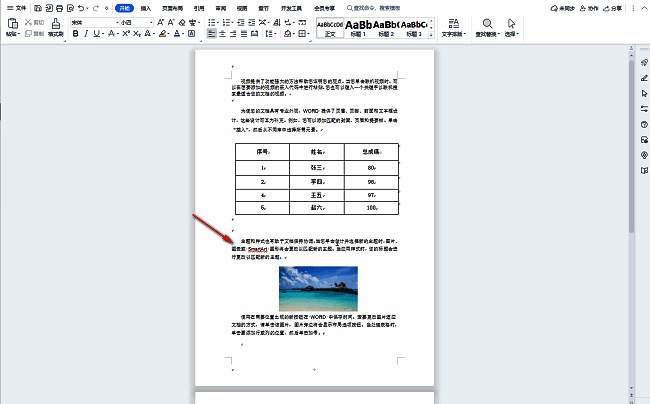Open the 文件 (File) menu
This screenshot has width=650, height=404.
(x=17, y=8)
